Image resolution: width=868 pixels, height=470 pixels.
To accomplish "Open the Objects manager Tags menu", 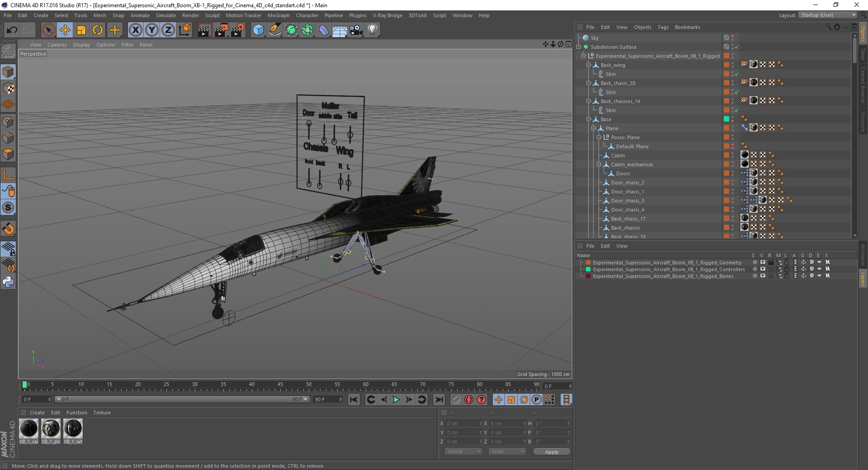I will pos(663,27).
